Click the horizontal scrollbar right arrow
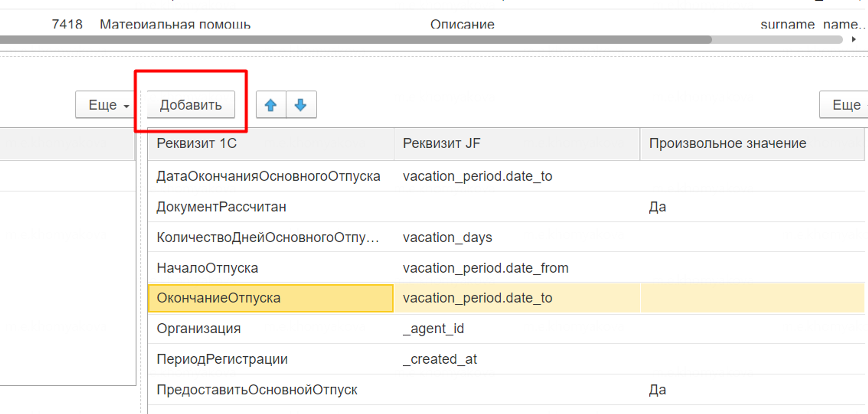The image size is (868, 414). (854, 39)
